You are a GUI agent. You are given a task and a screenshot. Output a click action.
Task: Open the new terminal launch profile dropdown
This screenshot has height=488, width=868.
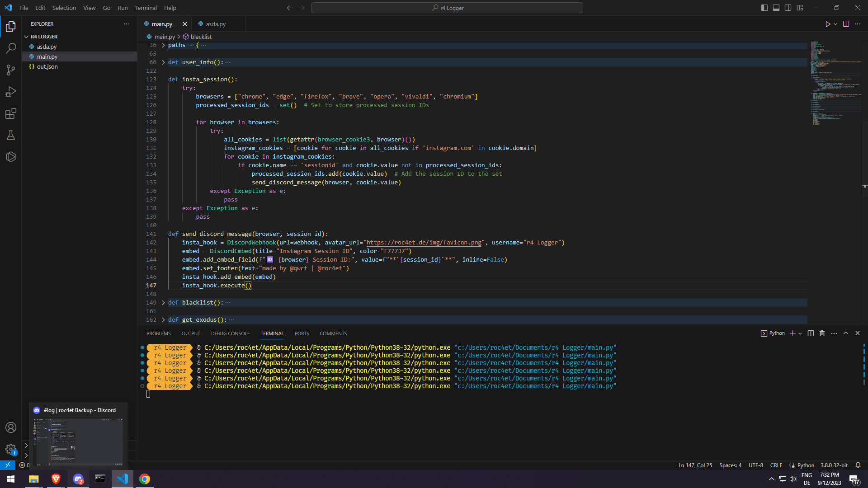800,333
